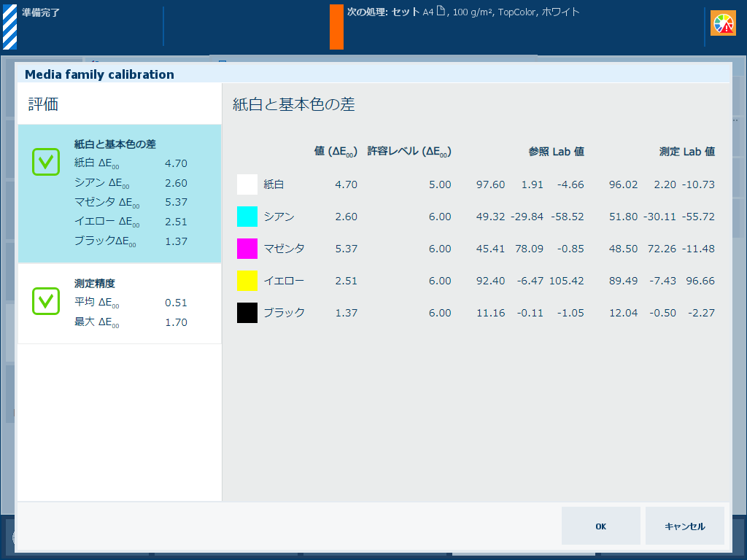Click 平均 ΔE00 value 0.51
Image resolution: width=747 pixels, height=560 pixels.
click(177, 303)
